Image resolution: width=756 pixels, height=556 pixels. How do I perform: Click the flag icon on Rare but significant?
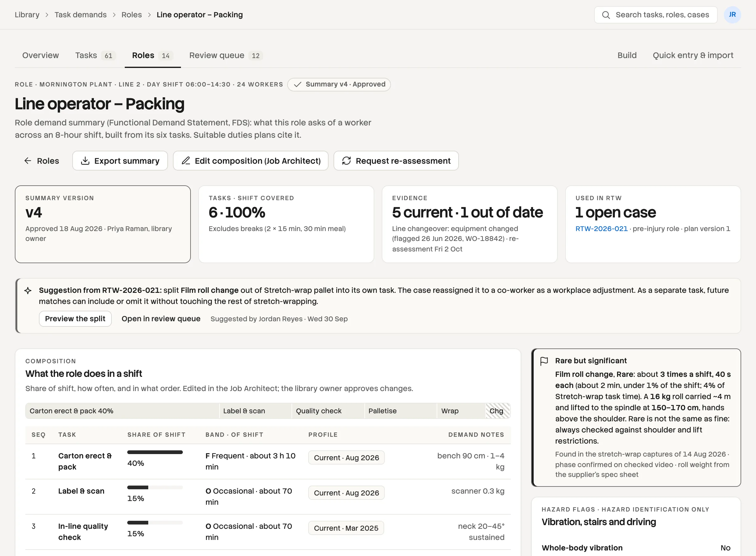pyautogui.click(x=544, y=361)
